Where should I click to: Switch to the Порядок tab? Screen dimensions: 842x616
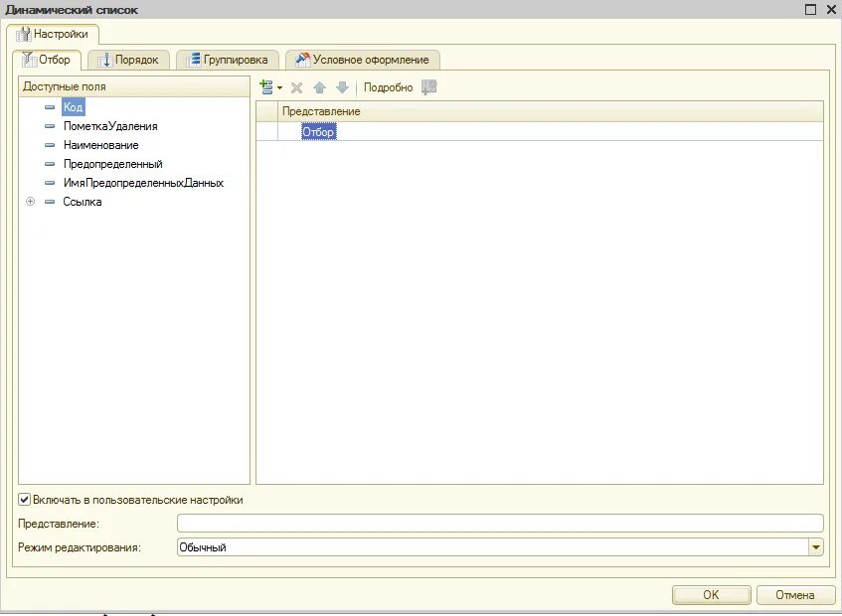coord(128,60)
